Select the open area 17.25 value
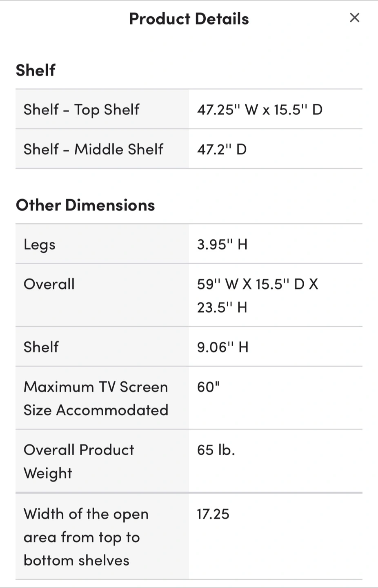 click(x=213, y=514)
